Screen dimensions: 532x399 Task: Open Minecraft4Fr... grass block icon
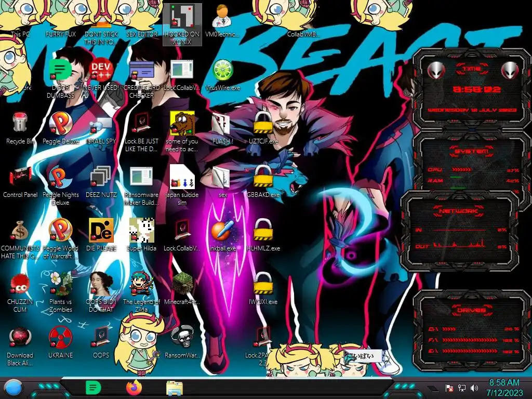[x=182, y=288]
